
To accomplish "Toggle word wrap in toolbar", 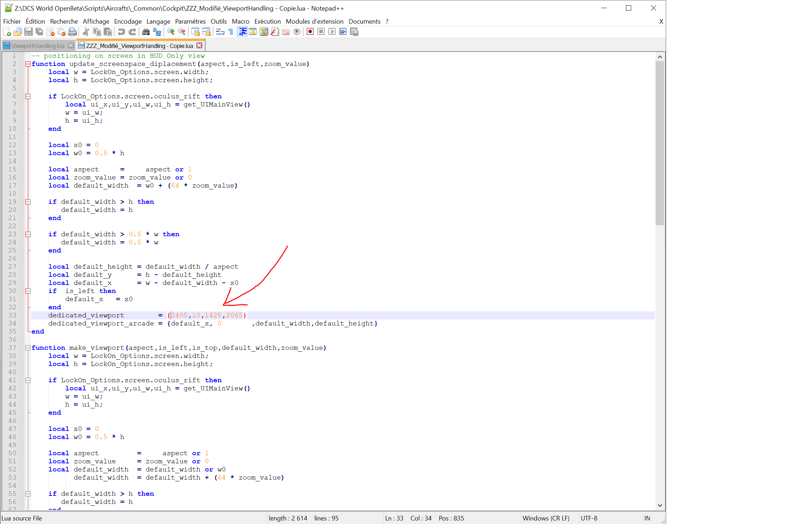I will (x=220, y=32).
